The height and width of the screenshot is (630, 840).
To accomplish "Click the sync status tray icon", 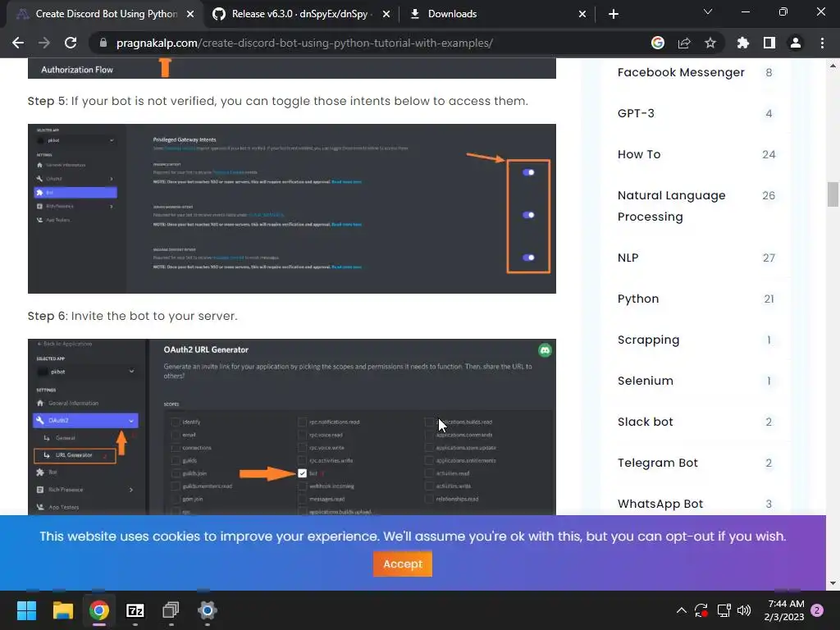I will 701,610.
